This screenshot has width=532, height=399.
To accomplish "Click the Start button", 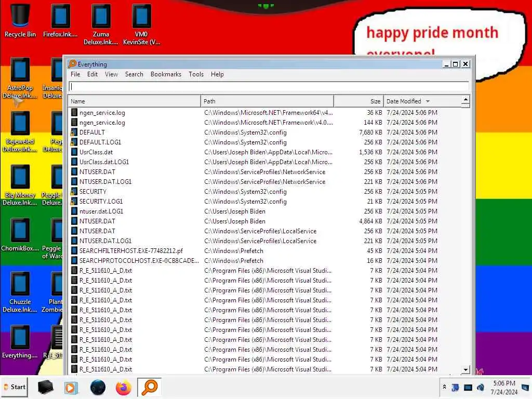I will (15, 387).
